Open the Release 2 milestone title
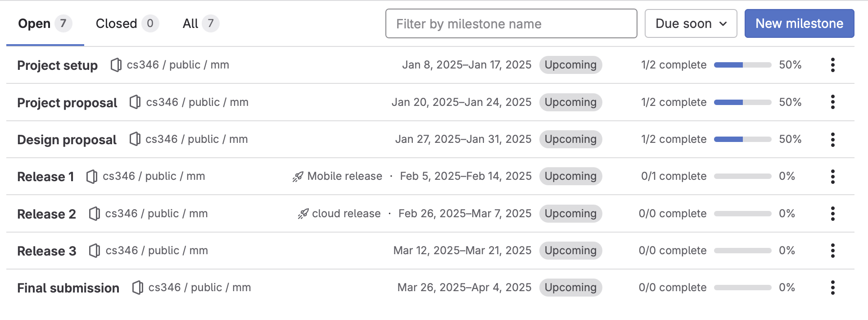Screen dimensions: 868x320 (x=46, y=214)
